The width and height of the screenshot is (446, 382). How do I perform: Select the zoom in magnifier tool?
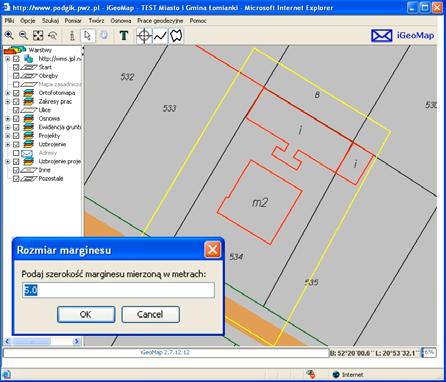click(9, 35)
